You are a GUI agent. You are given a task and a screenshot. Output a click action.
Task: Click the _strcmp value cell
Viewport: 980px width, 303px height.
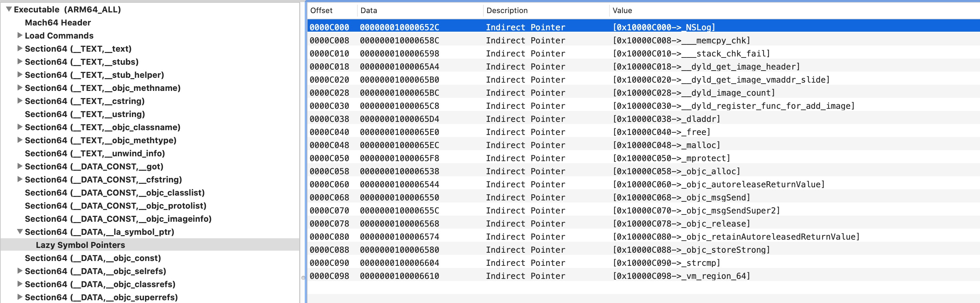point(666,263)
